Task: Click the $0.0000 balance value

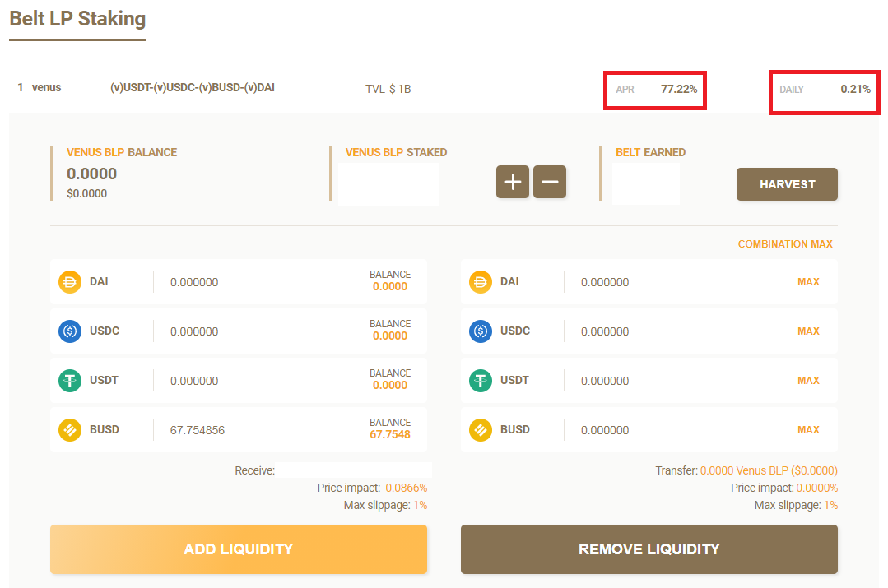Action: click(86, 193)
